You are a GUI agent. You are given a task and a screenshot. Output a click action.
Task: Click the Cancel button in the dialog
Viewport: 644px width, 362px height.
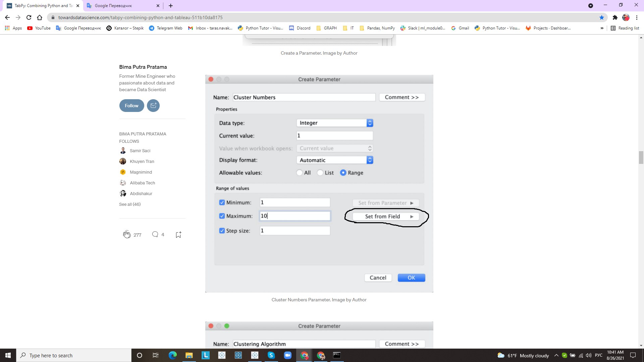(378, 278)
